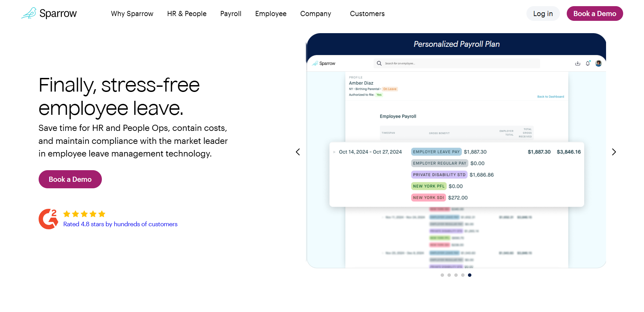The image size is (644, 312).
Task: Click the Sparrow bird logo
Action: pyautogui.click(x=49, y=13)
